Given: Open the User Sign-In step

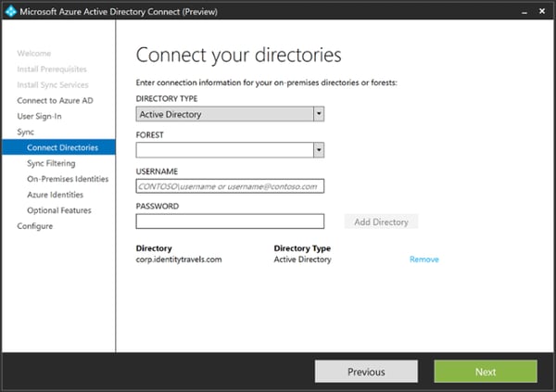Looking at the screenshot, I should [x=39, y=117].
